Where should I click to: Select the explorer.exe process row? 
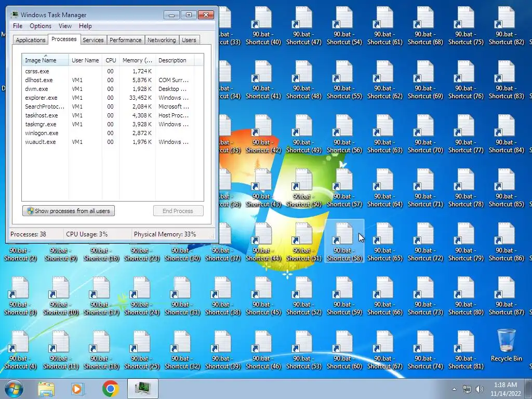pyautogui.click(x=108, y=98)
